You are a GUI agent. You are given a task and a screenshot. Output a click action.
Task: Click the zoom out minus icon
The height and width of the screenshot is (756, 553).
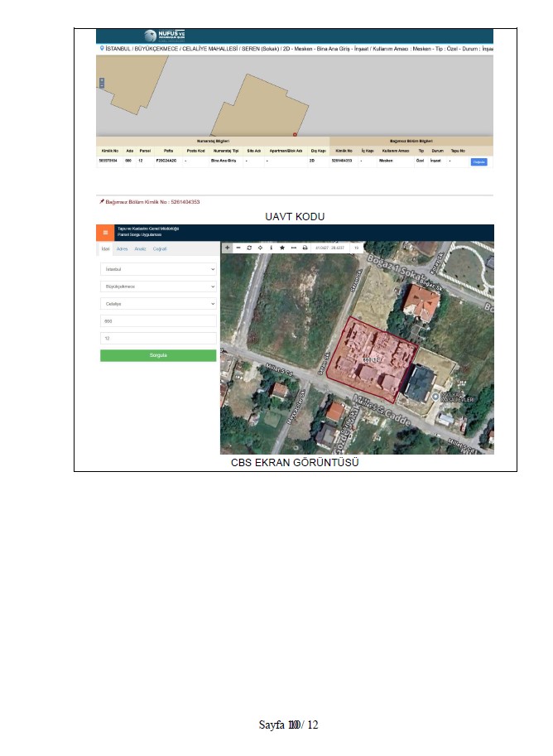click(x=238, y=248)
